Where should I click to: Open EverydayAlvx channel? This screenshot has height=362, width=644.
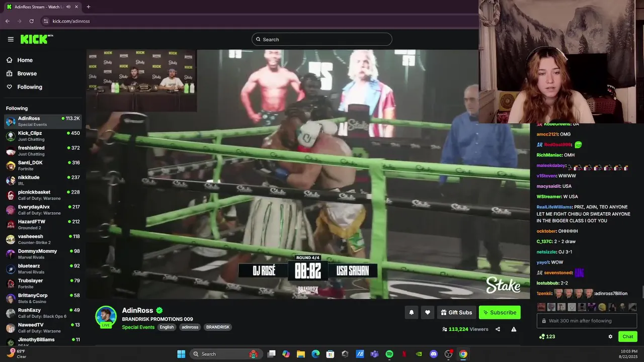[43, 210]
